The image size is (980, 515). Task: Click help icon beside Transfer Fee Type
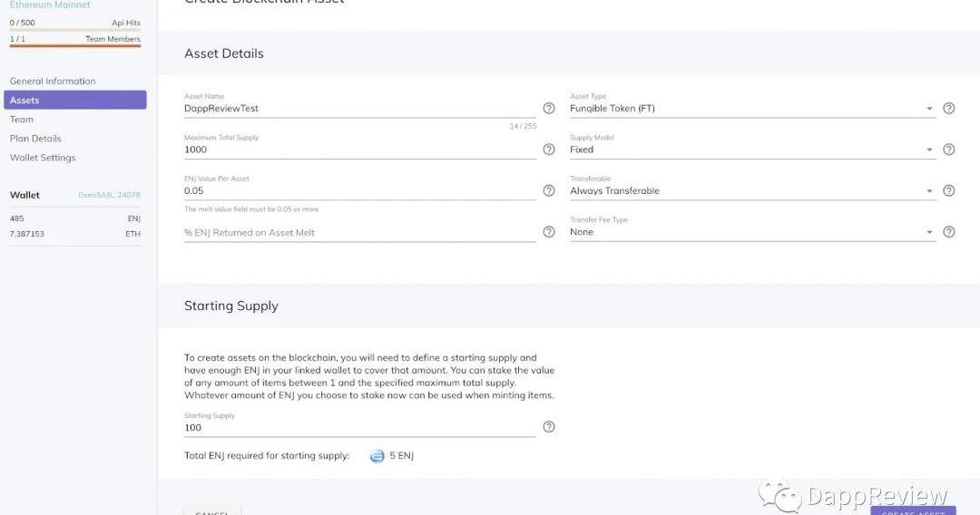pyautogui.click(x=948, y=232)
